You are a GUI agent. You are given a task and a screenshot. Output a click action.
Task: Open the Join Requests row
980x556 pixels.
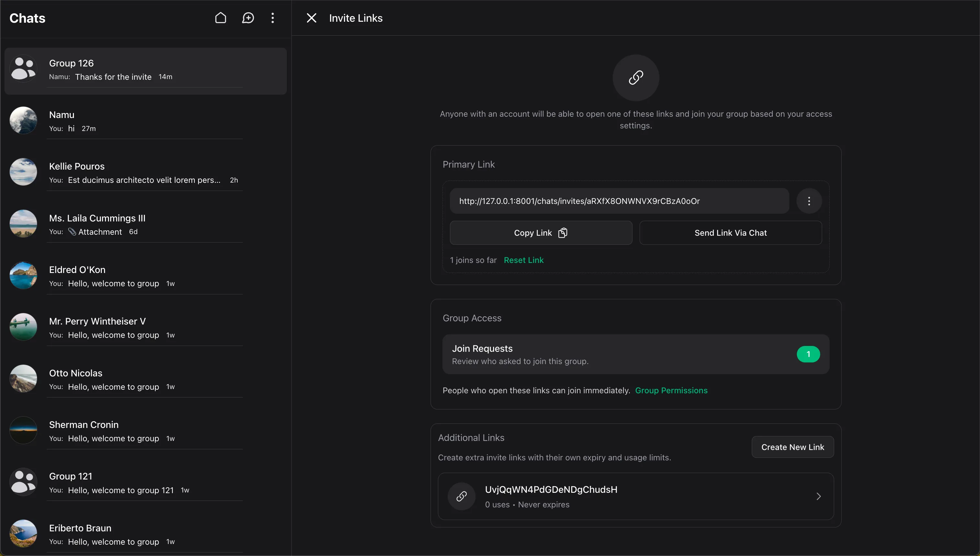[636, 354]
